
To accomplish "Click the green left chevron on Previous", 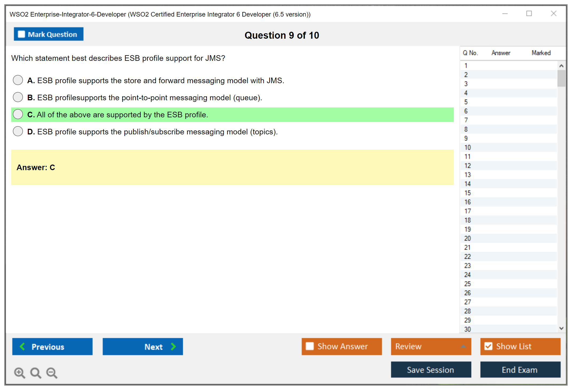I will [x=22, y=346].
